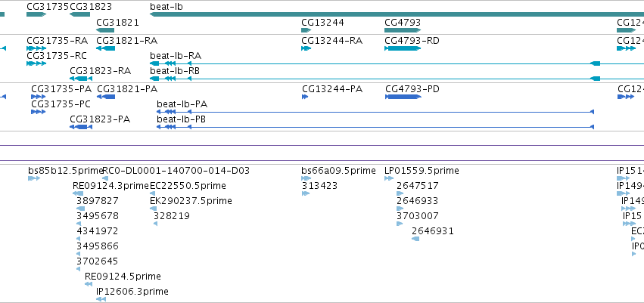The width and height of the screenshot is (644, 303).
Task: Select the CG4793-RD transcript glyph
Action: pyautogui.click(x=403, y=48)
